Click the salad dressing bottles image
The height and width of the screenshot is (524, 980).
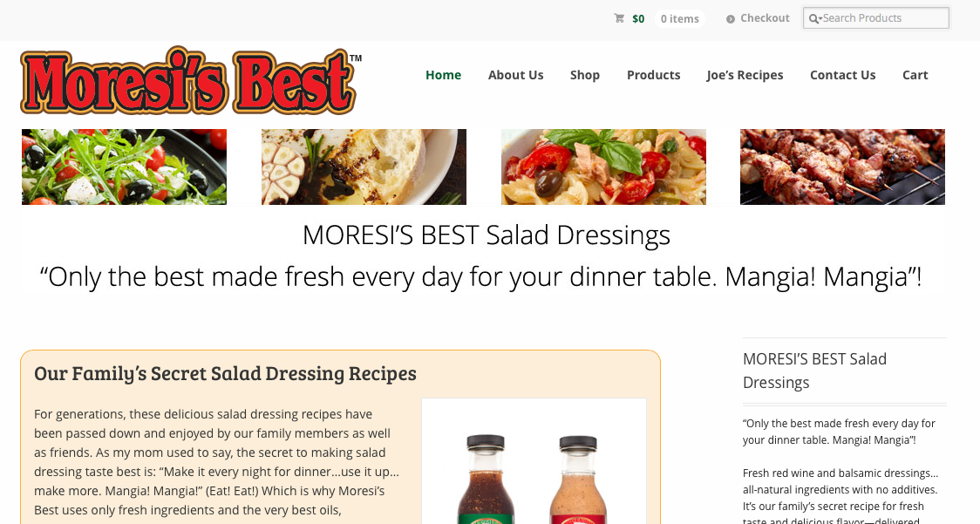pos(534,461)
